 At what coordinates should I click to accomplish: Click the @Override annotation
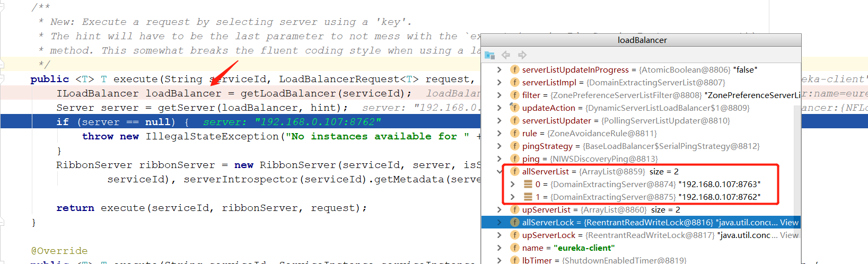pos(59,251)
